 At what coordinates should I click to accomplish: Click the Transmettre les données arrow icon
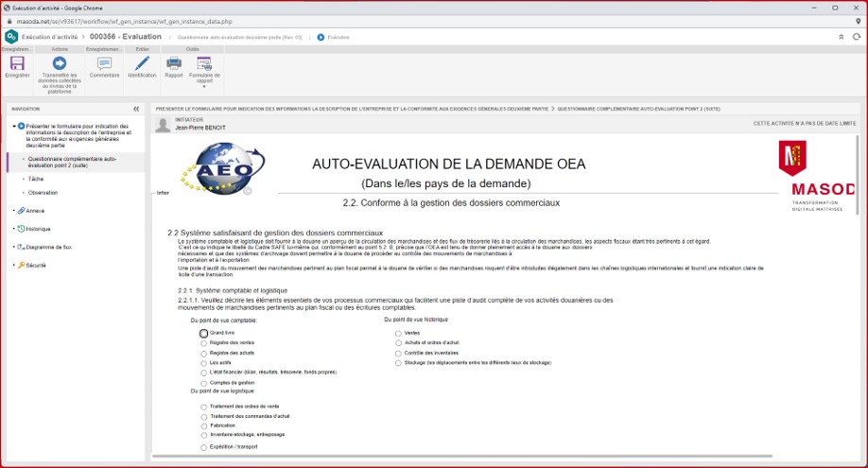pyautogui.click(x=60, y=63)
